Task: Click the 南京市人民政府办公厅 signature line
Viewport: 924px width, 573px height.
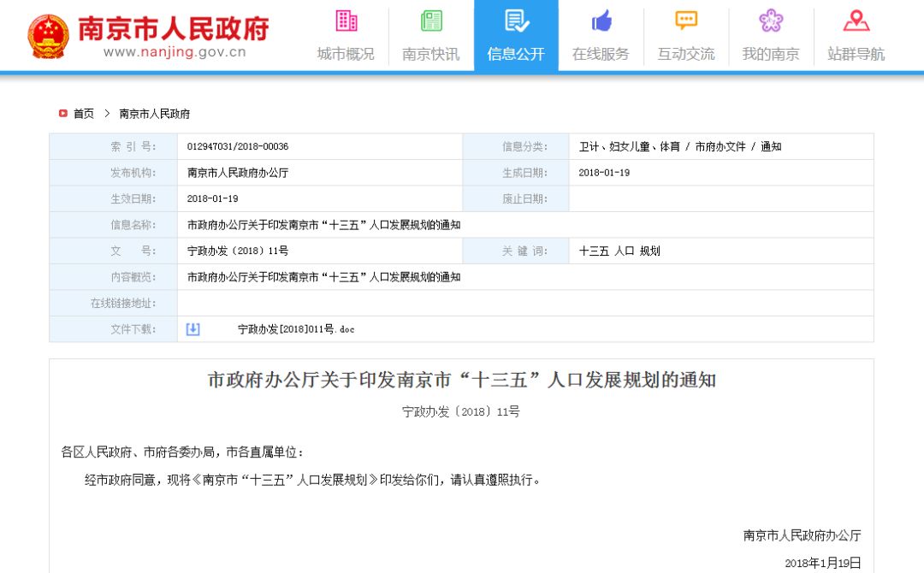Action: (802, 535)
